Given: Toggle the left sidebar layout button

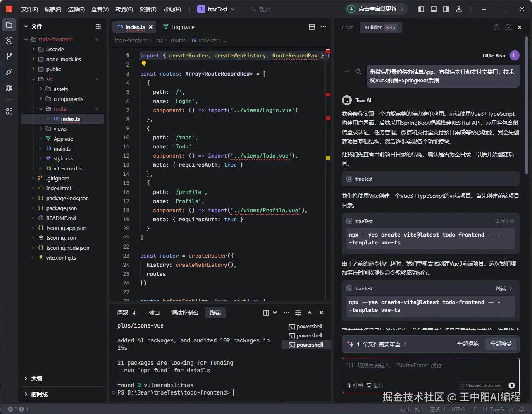Looking at the screenshot, I should pyautogui.click(x=421, y=9).
